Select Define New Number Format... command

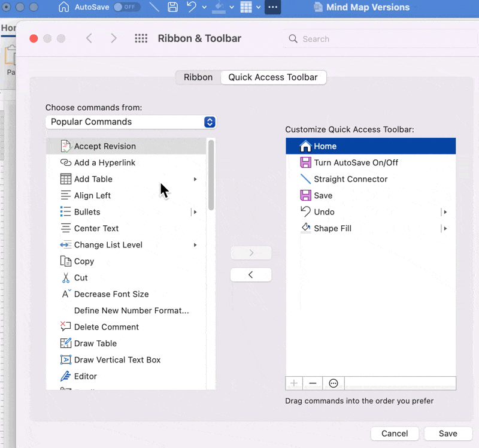(126, 311)
